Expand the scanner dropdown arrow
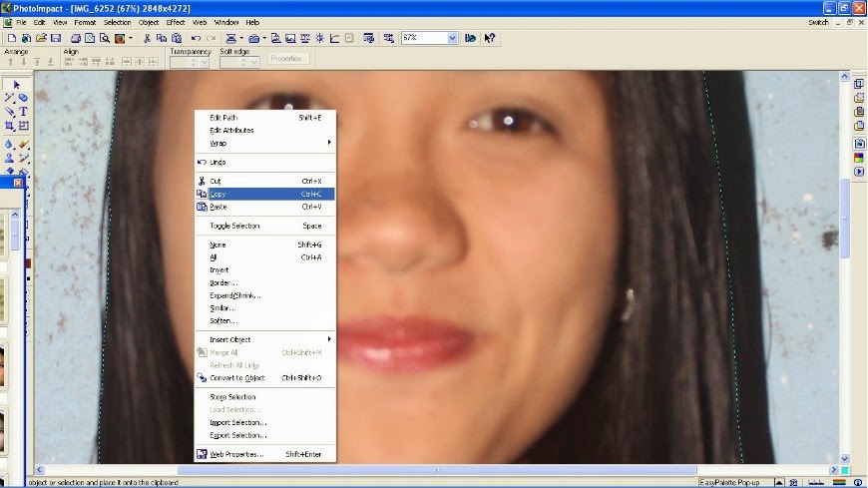The image size is (868, 488). coord(241,38)
